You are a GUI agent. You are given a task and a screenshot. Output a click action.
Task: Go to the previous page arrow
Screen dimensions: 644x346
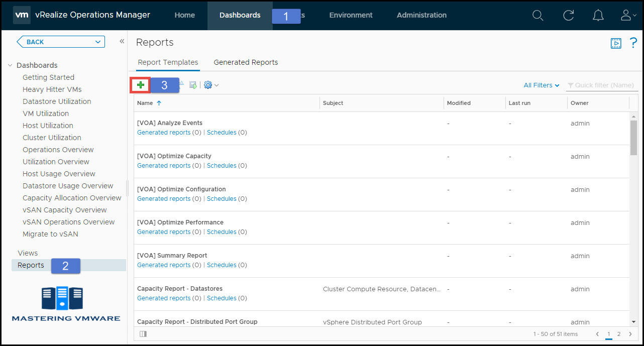pyautogui.click(x=597, y=334)
